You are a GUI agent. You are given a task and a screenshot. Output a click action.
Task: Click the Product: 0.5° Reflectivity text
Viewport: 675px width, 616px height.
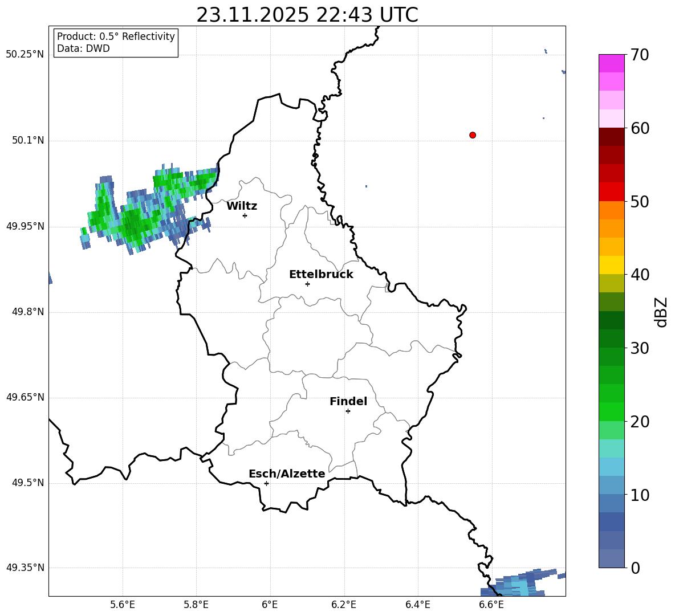click(116, 36)
